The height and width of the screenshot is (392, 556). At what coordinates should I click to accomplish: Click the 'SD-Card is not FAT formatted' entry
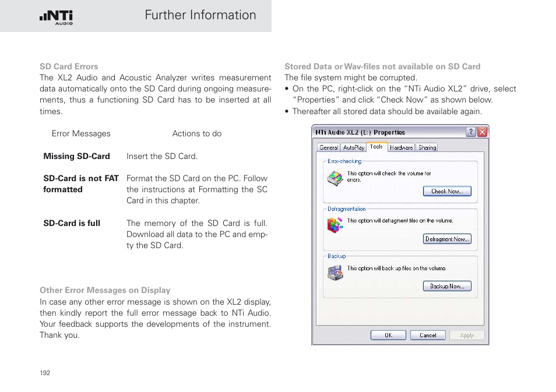pyautogui.click(x=81, y=184)
